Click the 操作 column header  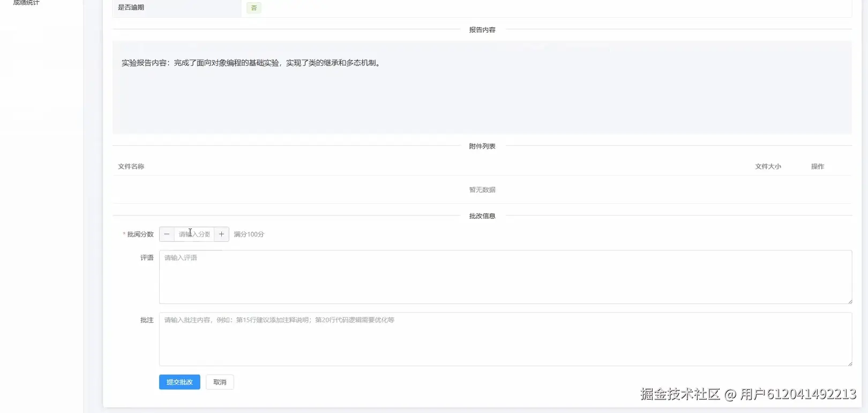click(x=818, y=166)
